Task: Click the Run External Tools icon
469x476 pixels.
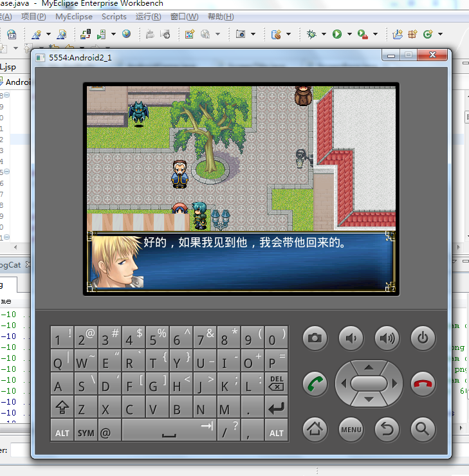Action: coord(363,34)
